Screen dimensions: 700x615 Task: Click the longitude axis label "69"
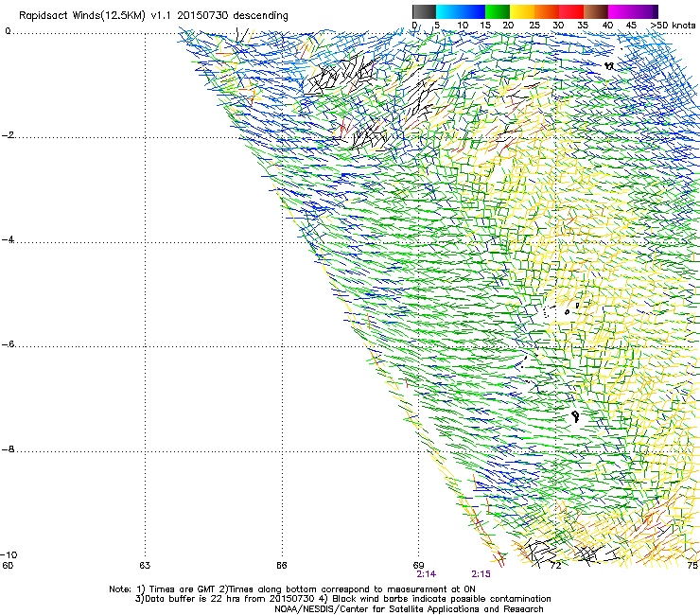pyautogui.click(x=418, y=566)
